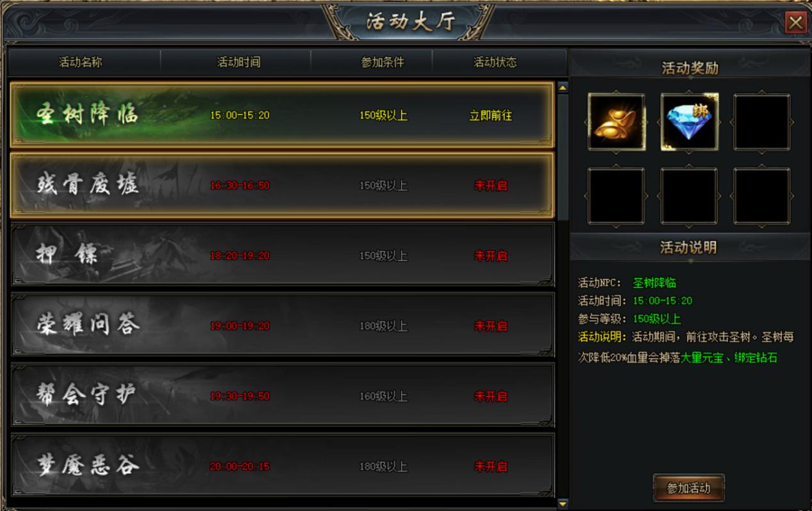The image size is (812, 511).
Task: Click the scrollbar up arrow
Action: (x=563, y=87)
